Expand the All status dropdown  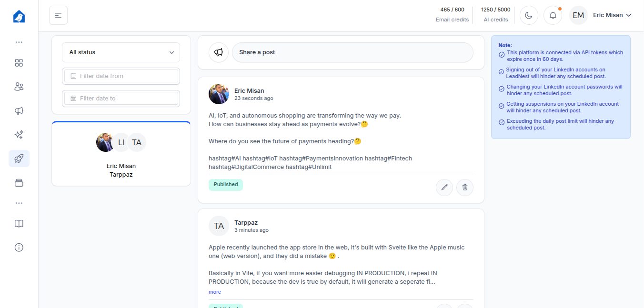[x=121, y=52]
